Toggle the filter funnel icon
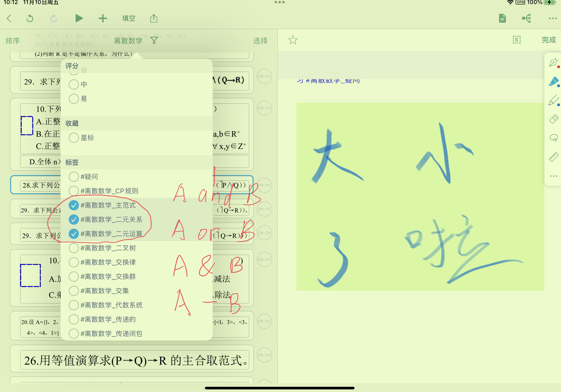The image size is (561, 392). [154, 40]
